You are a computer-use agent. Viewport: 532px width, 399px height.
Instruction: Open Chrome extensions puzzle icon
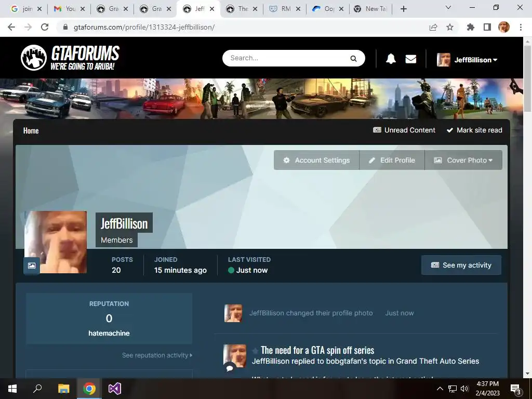click(470, 27)
